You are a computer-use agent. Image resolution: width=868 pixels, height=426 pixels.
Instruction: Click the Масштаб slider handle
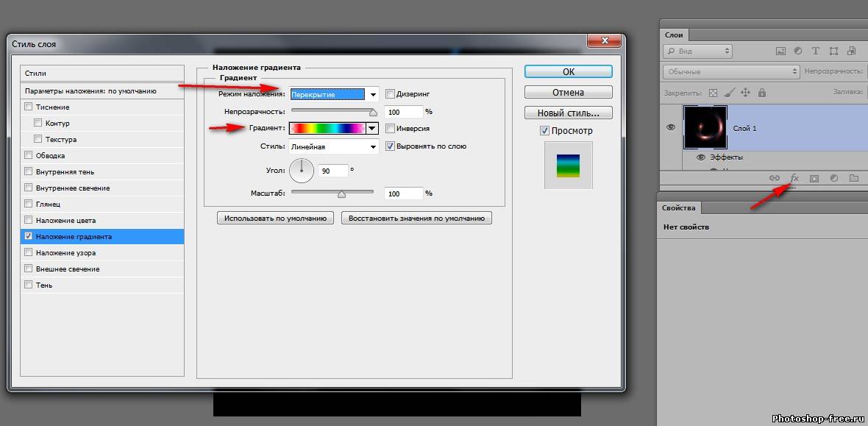click(341, 194)
